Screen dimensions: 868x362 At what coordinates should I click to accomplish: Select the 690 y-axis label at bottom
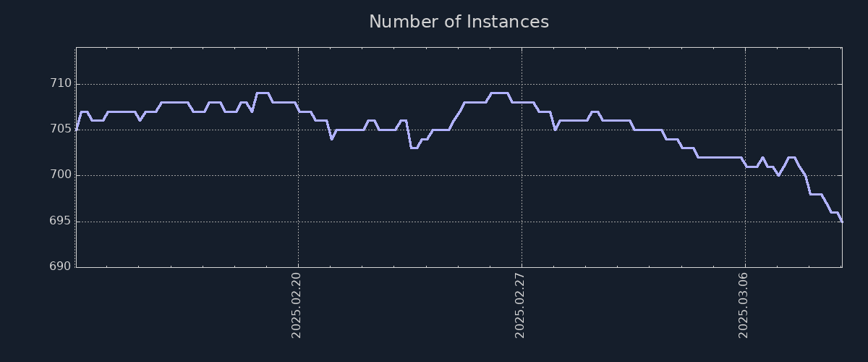tap(61, 266)
